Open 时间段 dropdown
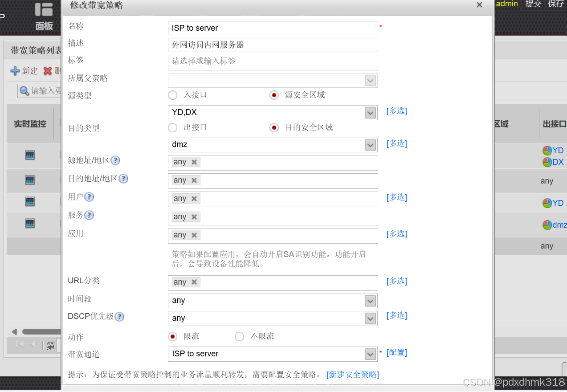The width and height of the screenshot is (567, 392). pyautogui.click(x=371, y=301)
